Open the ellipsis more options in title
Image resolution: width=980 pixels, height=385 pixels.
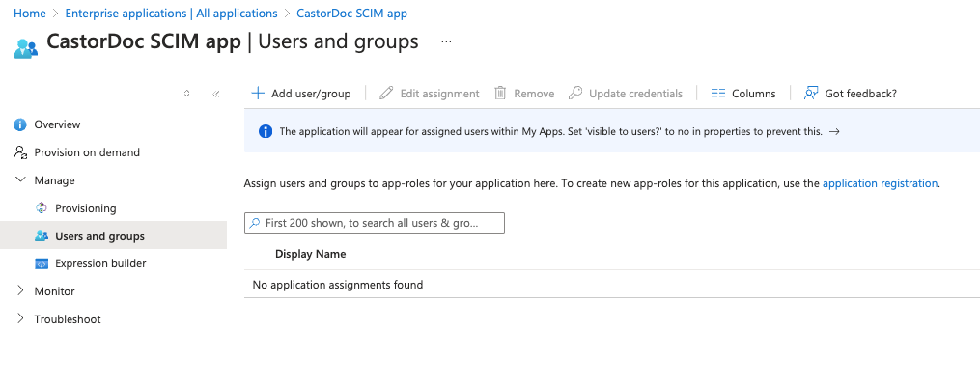(x=446, y=41)
